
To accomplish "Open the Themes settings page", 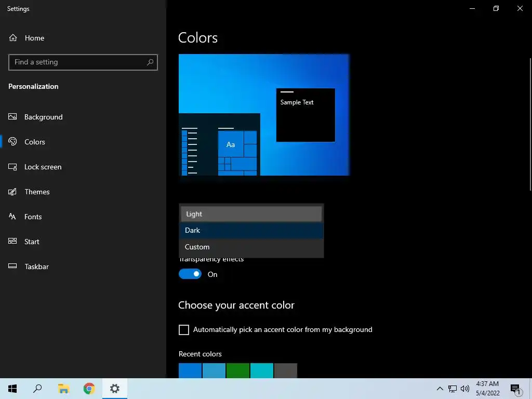I will coord(83,192).
